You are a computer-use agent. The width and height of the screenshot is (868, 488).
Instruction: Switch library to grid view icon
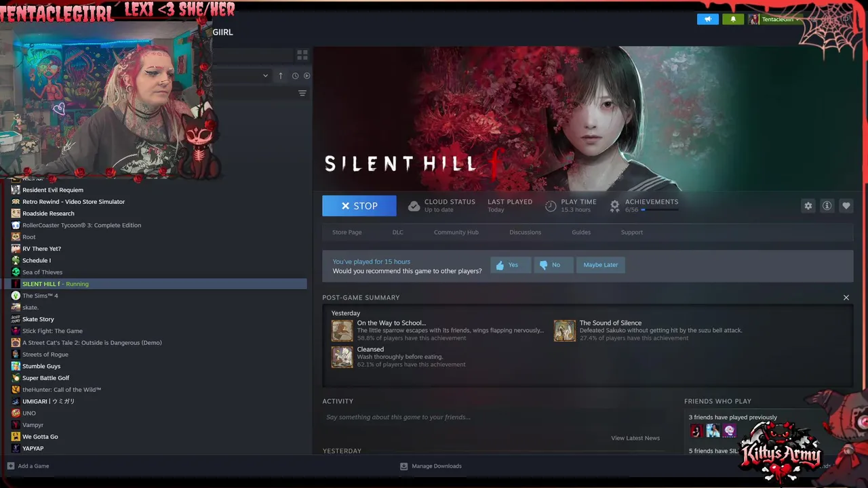[302, 55]
